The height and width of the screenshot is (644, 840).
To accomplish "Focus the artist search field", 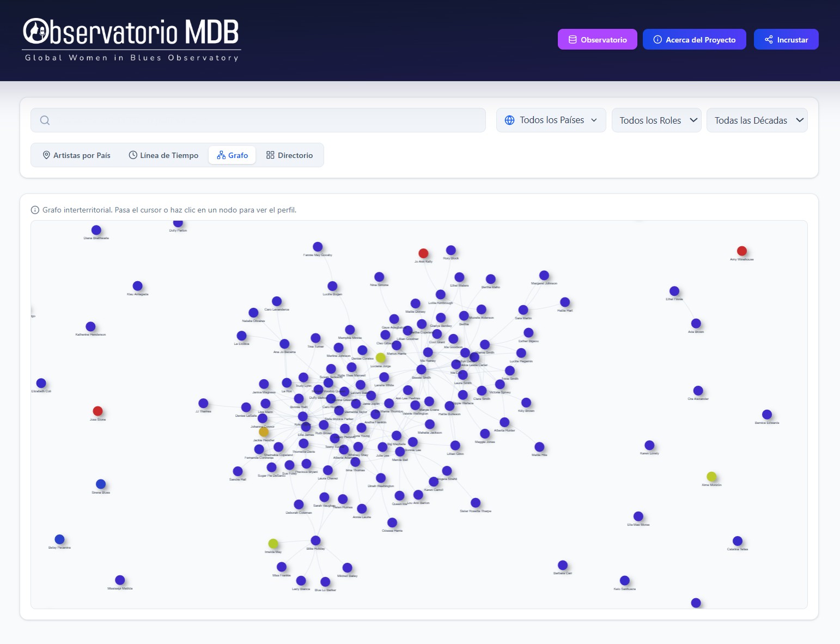I will pyautogui.click(x=258, y=120).
